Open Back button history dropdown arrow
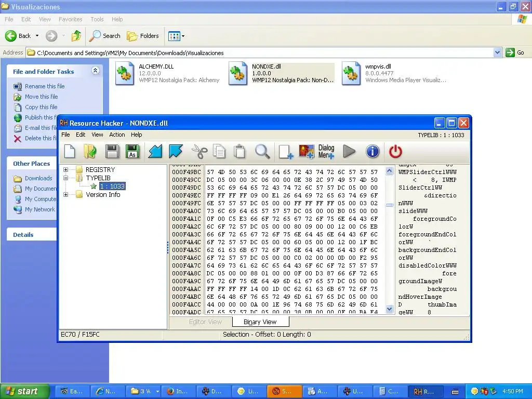The height and width of the screenshot is (399, 532). click(37, 36)
